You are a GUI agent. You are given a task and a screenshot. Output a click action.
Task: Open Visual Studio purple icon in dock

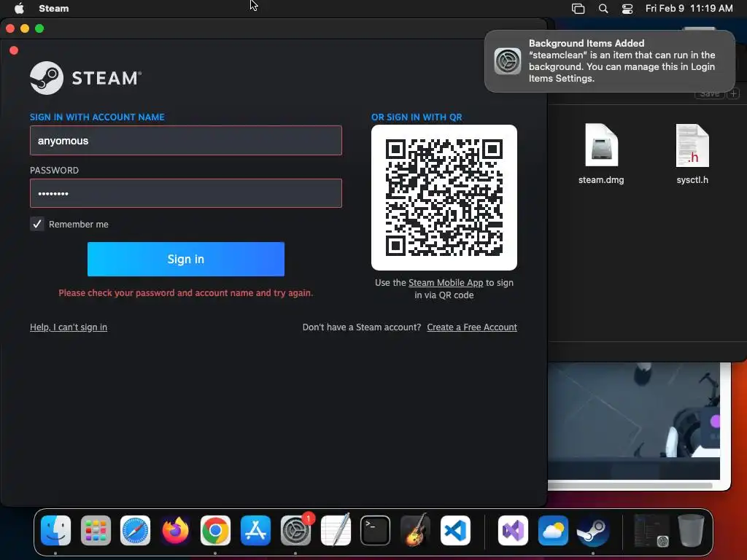tap(513, 530)
